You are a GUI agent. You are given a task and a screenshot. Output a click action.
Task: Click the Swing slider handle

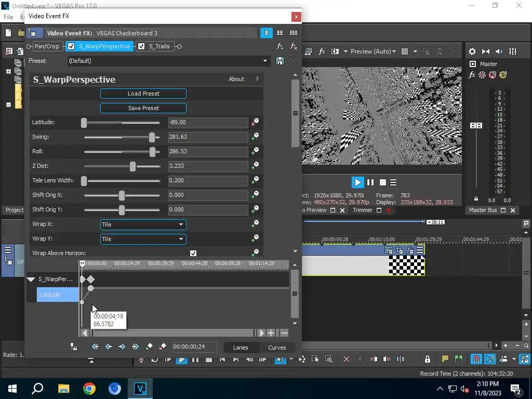click(x=152, y=137)
